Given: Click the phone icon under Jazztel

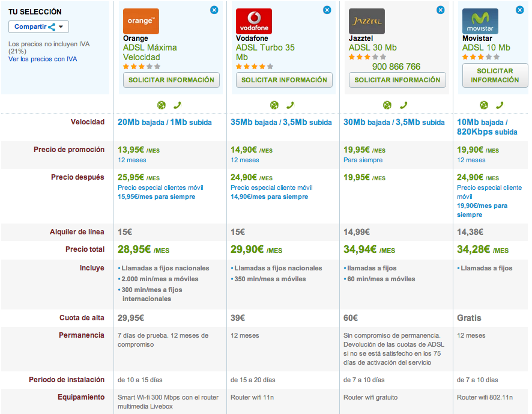Looking at the screenshot, I should [x=404, y=105].
